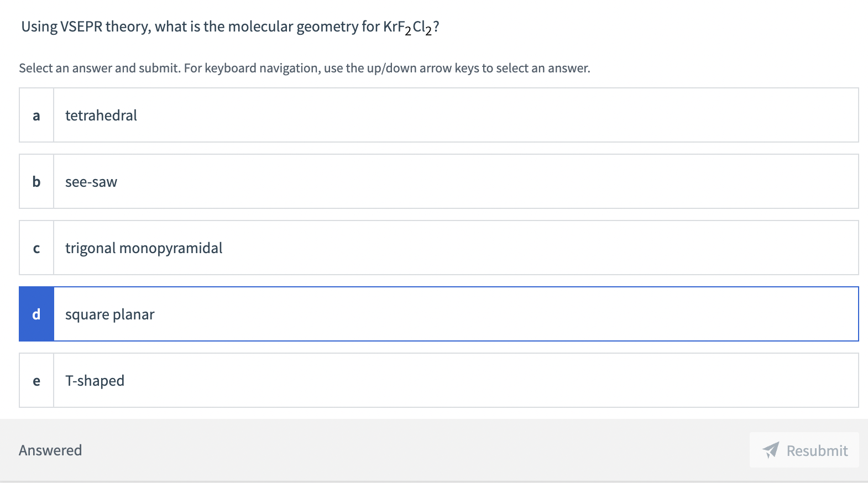The height and width of the screenshot is (483, 868).
Task: Click the letter box labeled e
Action: click(36, 380)
